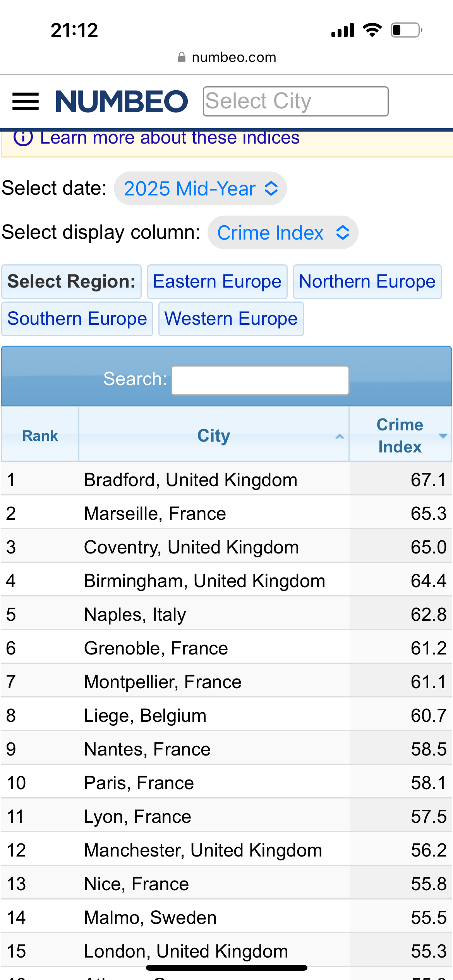Tap the Wi-Fi status icon

pyautogui.click(x=372, y=30)
